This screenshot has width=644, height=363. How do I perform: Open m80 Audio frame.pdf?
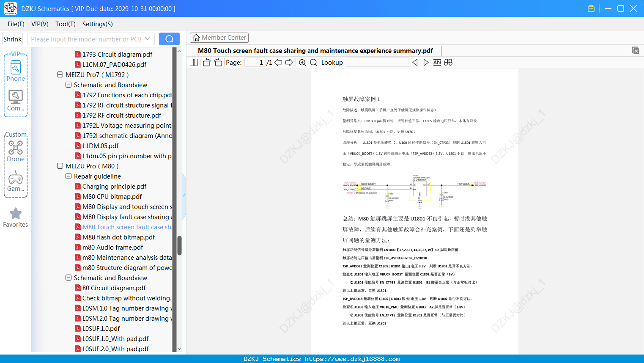pos(112,247)
